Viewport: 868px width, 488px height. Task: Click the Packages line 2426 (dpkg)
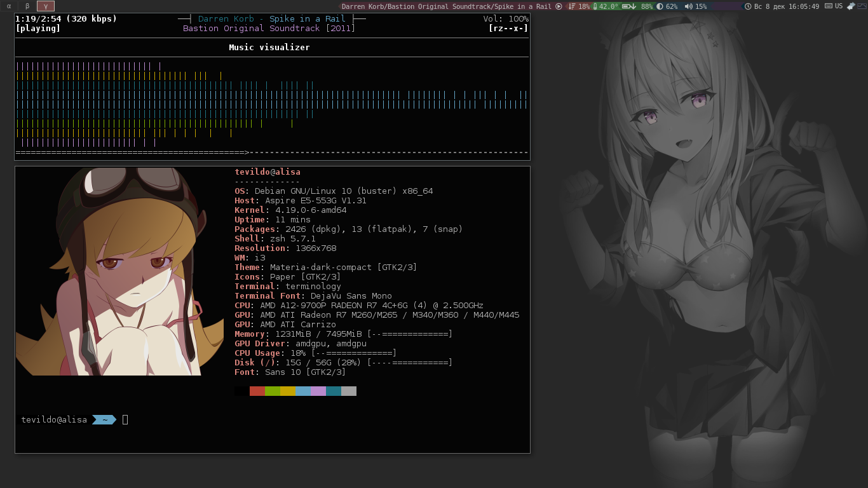tap(349, 229)
